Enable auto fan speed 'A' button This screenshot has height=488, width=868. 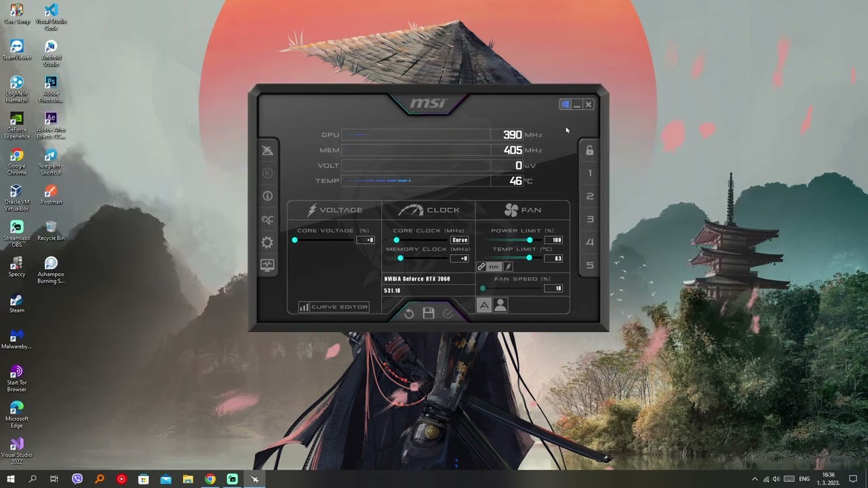tap(484, 306)
